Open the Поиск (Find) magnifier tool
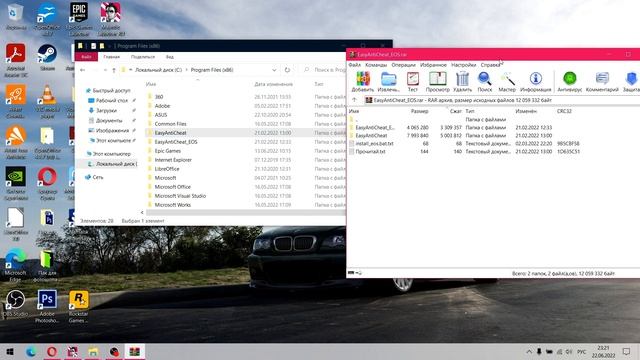 [484, 81]
